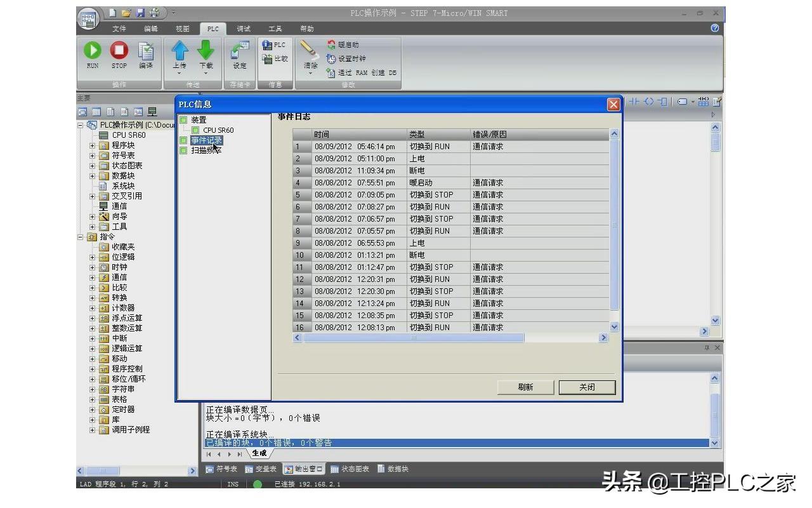Click the Save quick access icon
The image size is (812, 508).
140,13
